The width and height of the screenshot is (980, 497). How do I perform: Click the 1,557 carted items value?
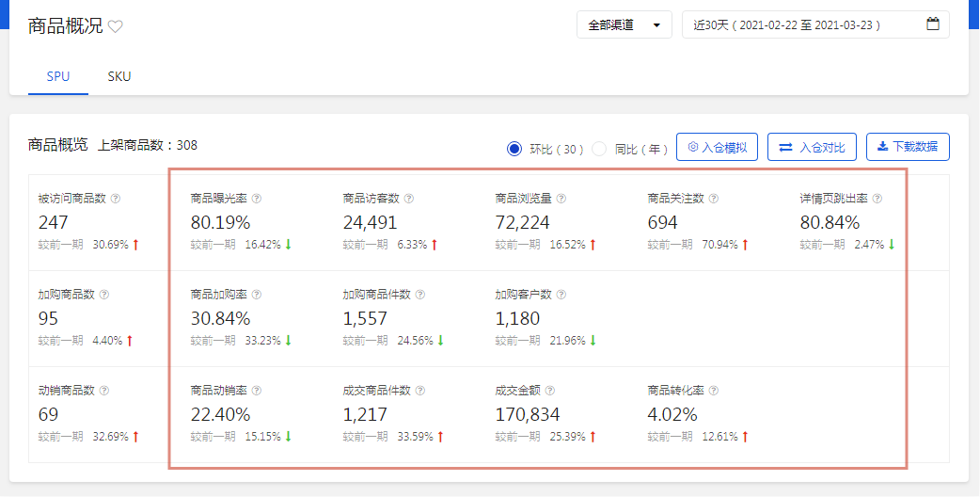point(365,318)
